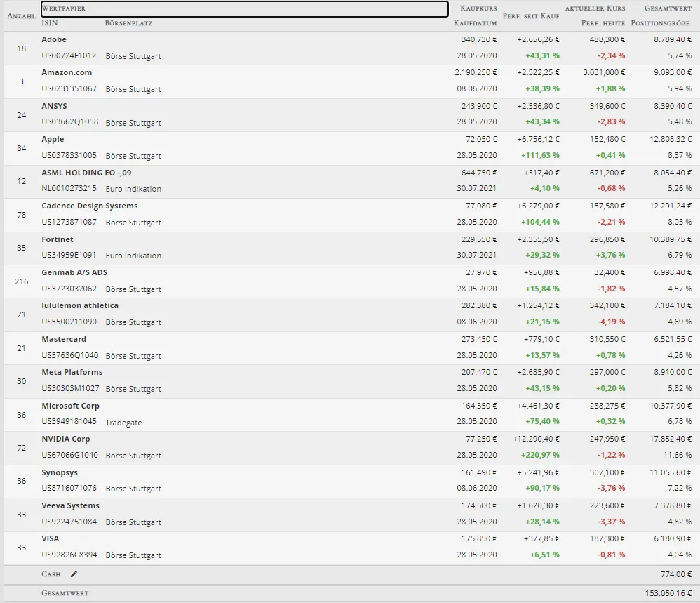Sort by Perf. seit Kauf header
The image size is (700, 603).
point(531,16)
